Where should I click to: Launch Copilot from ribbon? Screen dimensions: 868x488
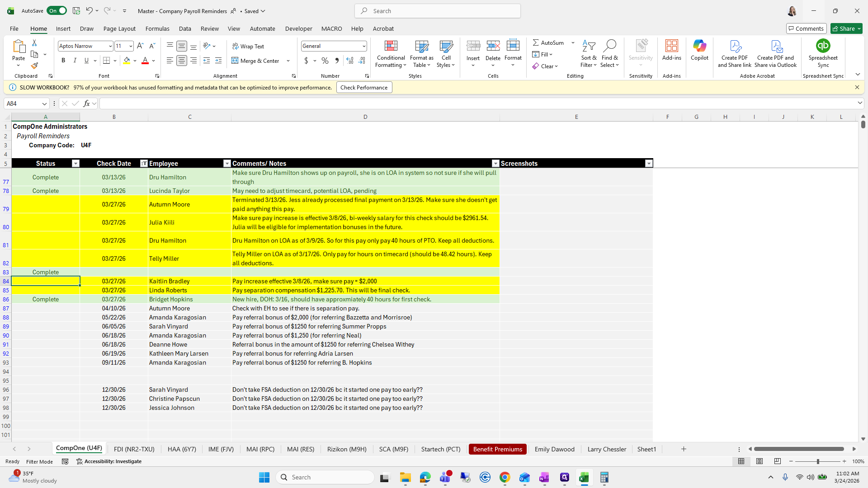click(x=699, y=50)
